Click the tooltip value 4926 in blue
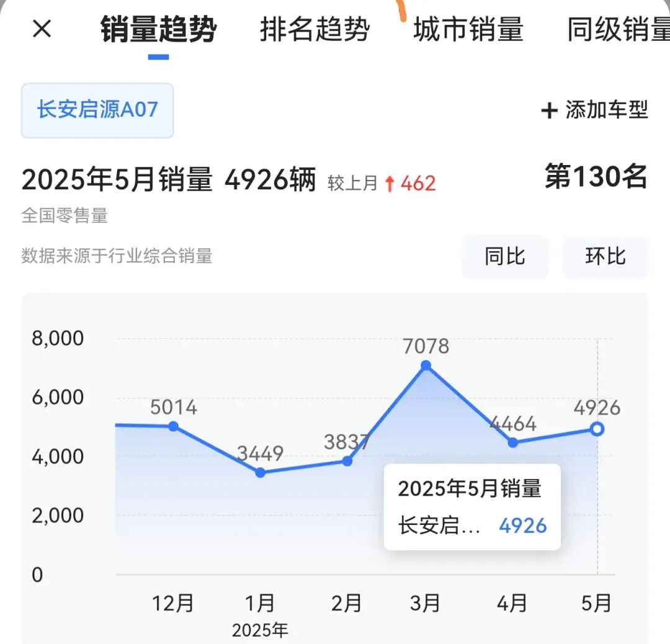Image resolution: width=670 pixels, height=644 pixels. pos(523,525)
